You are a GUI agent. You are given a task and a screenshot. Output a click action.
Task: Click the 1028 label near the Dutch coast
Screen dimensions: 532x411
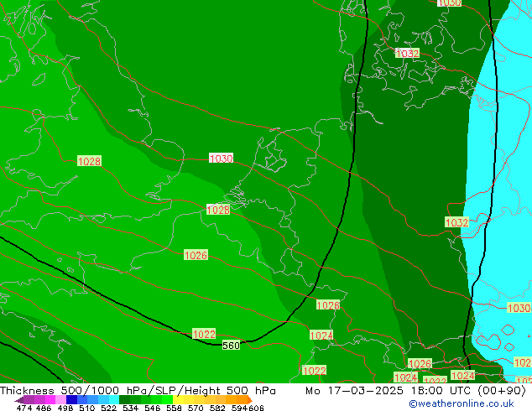(x=218, y=210)
